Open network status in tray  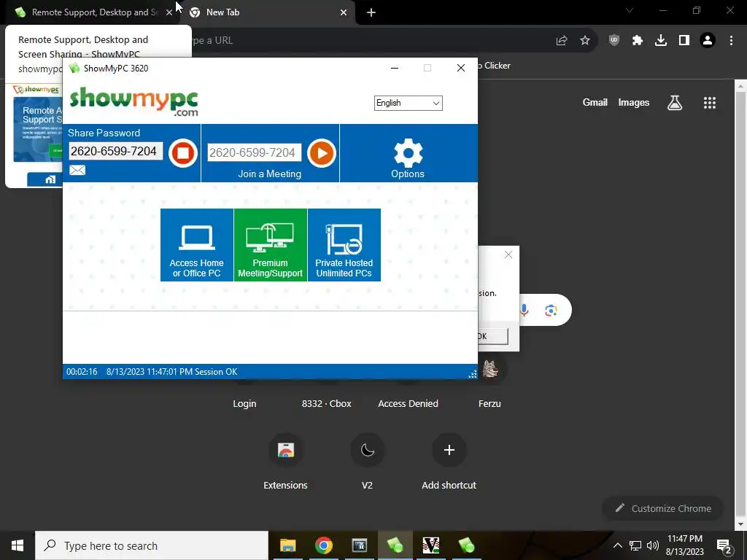pyautogui.click(x=635, y=545)
